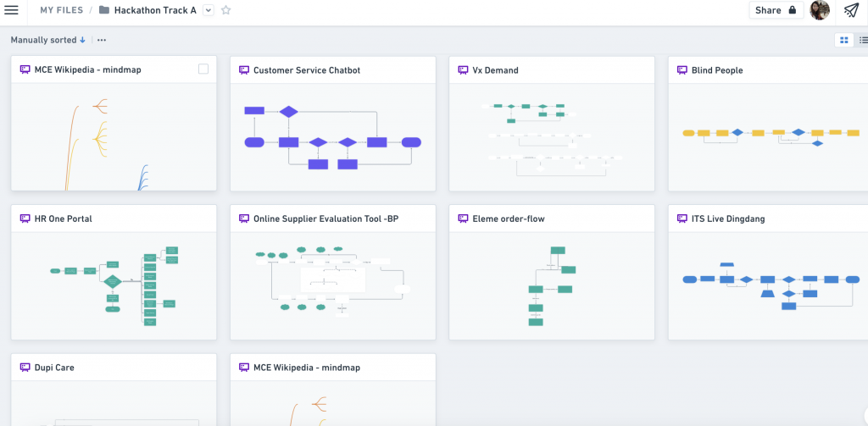Click the board icon beside HR One Portal

click(x=25, y=219)
